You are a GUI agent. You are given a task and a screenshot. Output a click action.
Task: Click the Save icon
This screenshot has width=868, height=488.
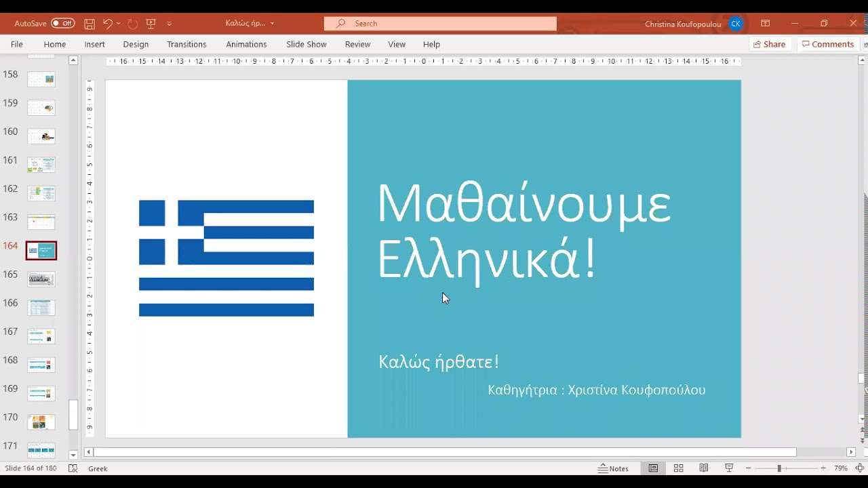click(90, 23)
